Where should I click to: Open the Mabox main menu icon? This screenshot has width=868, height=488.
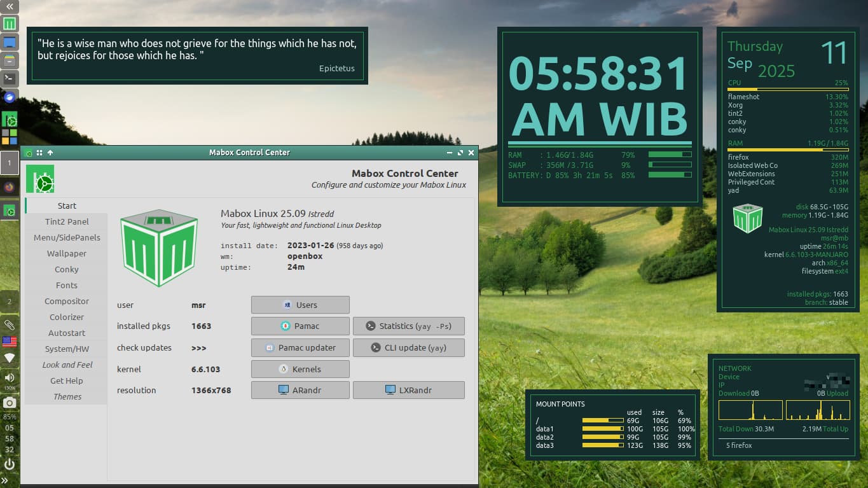tap(10, 24)
